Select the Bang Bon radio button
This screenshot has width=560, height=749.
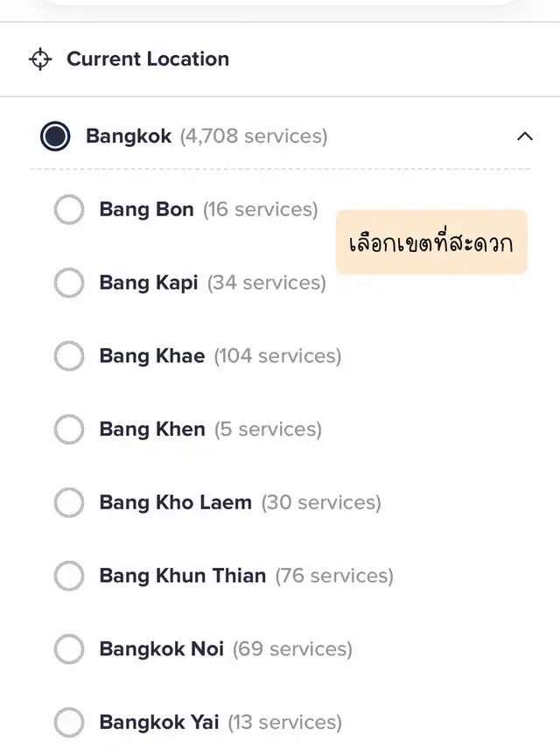tap(69, 210)
